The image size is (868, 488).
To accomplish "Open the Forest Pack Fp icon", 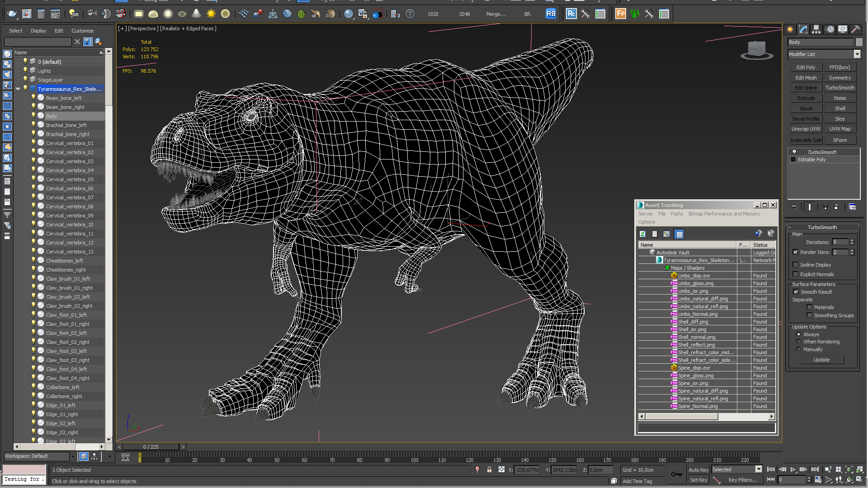I will (x=621, y=14).
